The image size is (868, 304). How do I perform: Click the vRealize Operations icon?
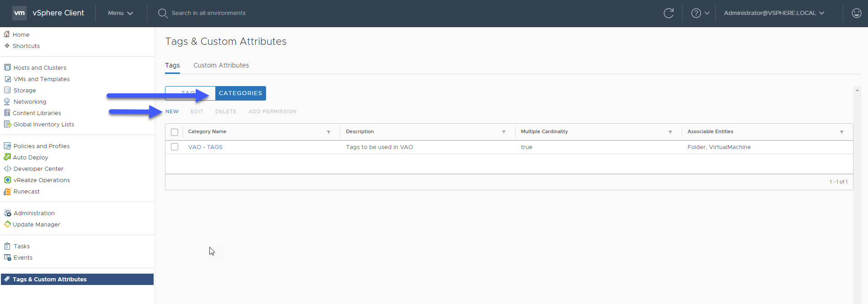(7, 180)
